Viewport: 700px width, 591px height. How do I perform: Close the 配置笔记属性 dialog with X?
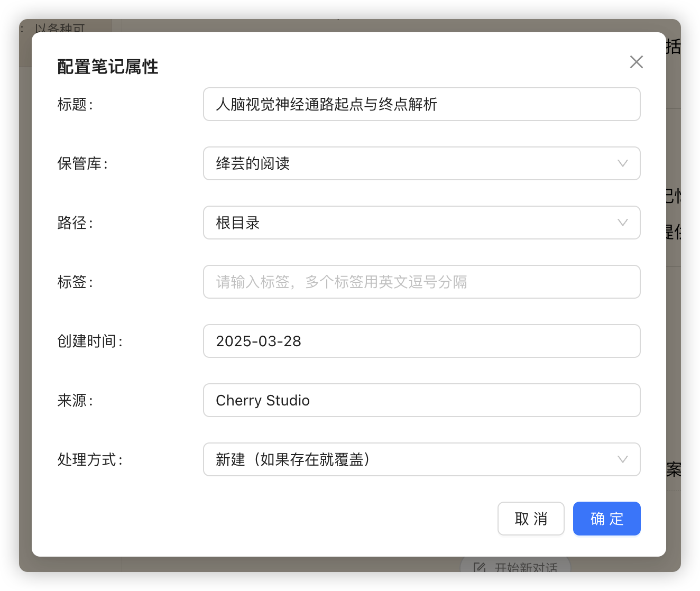(636, 62)
